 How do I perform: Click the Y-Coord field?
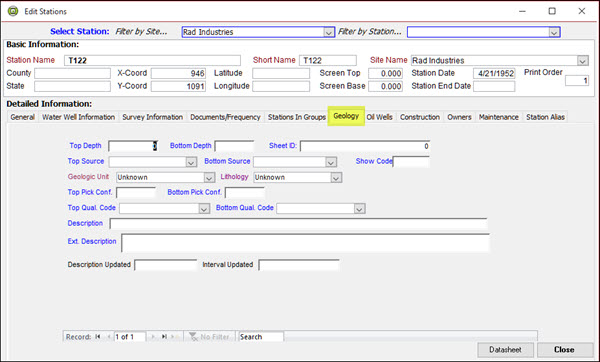pos(178,86)
